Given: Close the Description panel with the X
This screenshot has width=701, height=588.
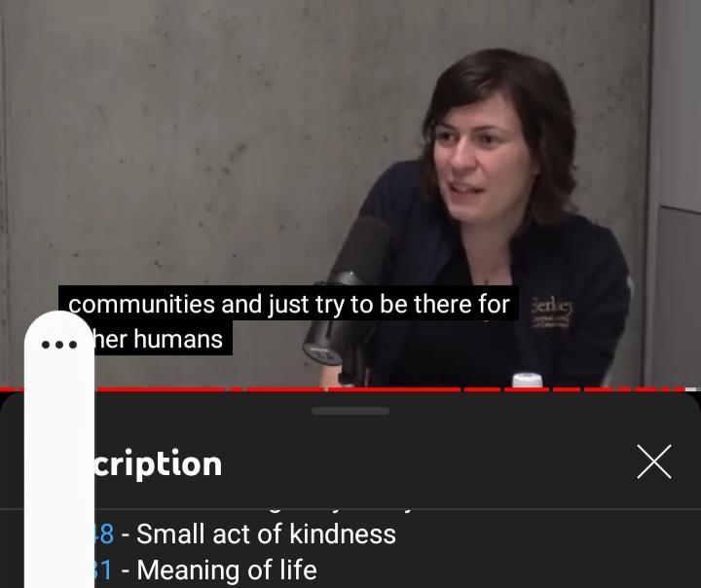Looking at the screenshot, I should click(x=654, y=461).
